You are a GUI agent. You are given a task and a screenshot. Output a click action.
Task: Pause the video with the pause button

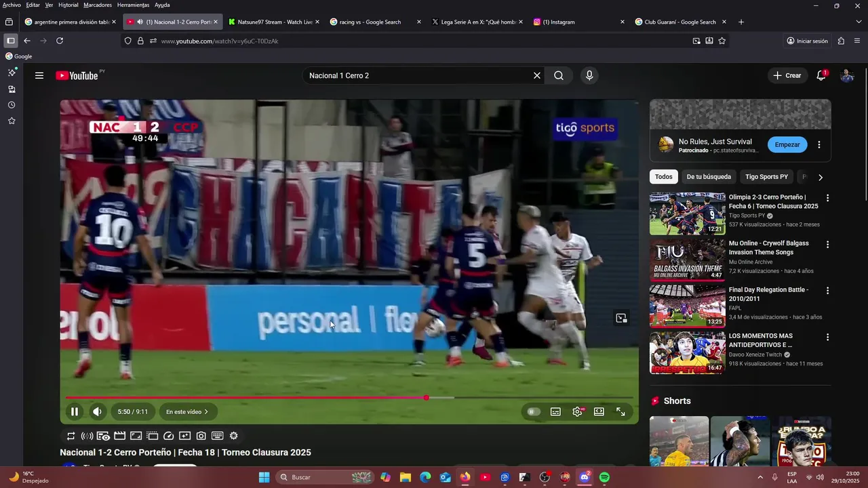point(75,411)
